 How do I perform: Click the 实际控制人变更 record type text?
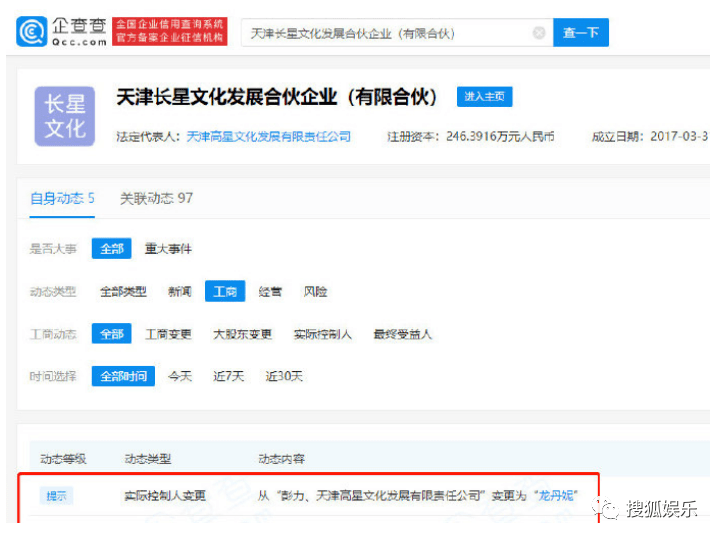point(165,495)
